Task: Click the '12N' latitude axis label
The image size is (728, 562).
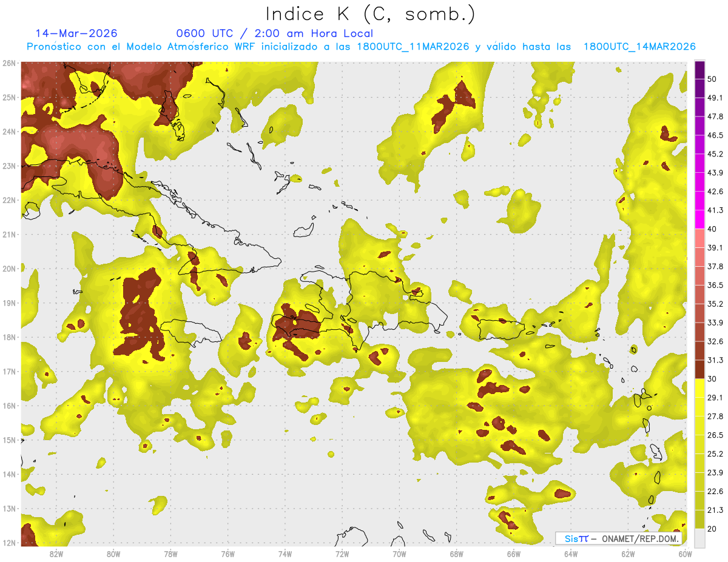Action: [x=9, y=543]
